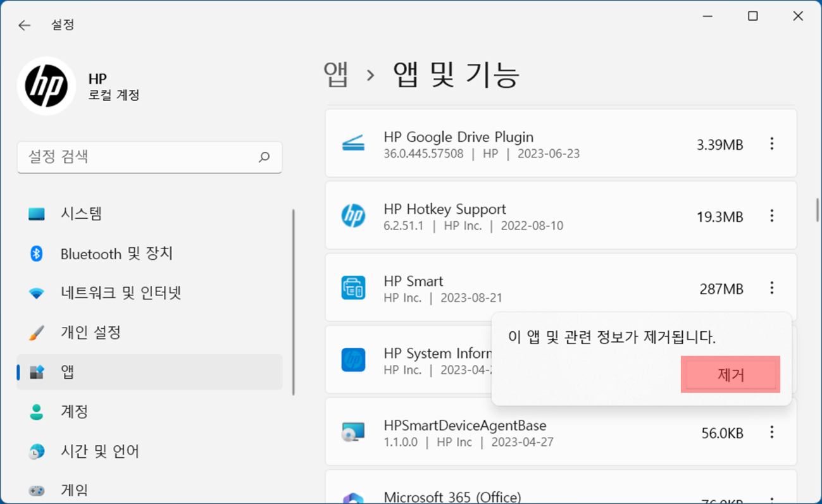Image resolution: width=822 pixels, height=504 pixels.
Task: Click the 287MB size value
Action: tap(721, 289)
